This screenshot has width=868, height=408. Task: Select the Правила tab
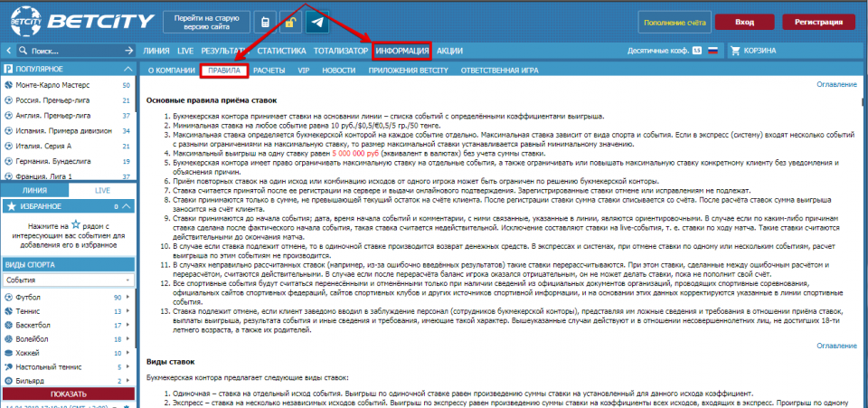(223, 69)
